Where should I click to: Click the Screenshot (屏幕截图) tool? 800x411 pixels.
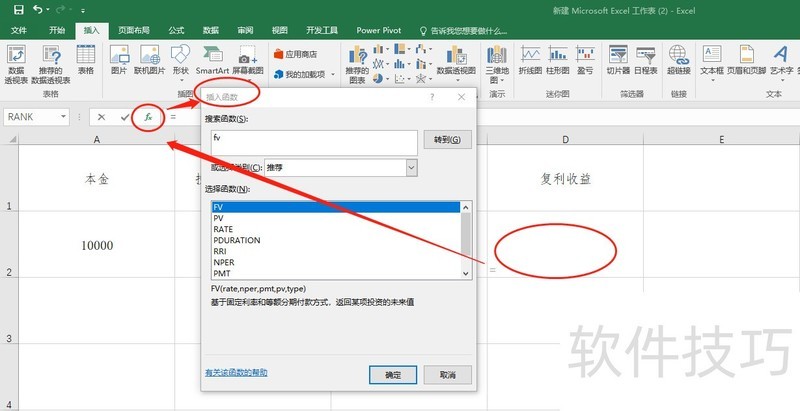(248, 60)
